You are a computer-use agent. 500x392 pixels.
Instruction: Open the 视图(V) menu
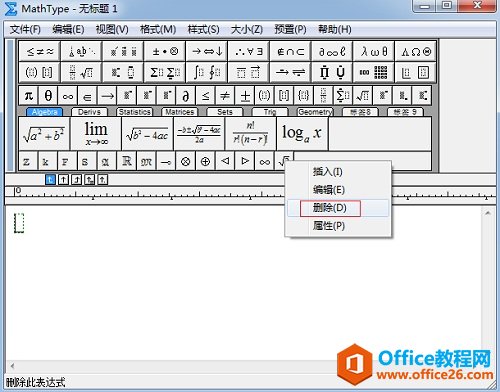tap(112, 30)
